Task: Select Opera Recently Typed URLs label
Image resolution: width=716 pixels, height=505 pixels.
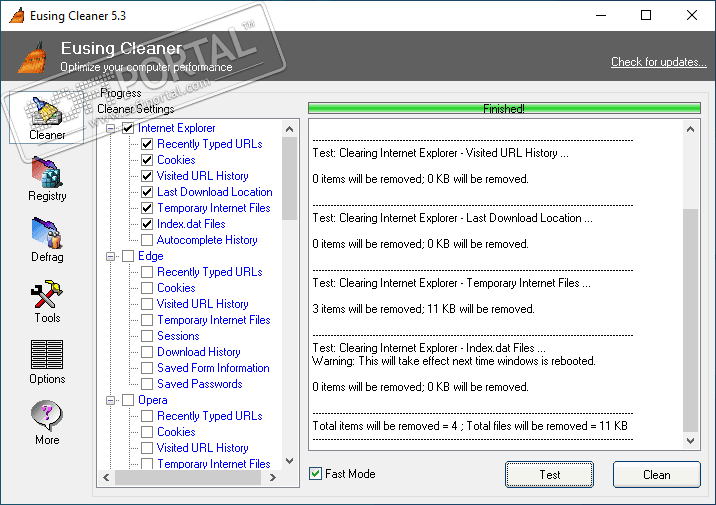Action: coord(210,416)
